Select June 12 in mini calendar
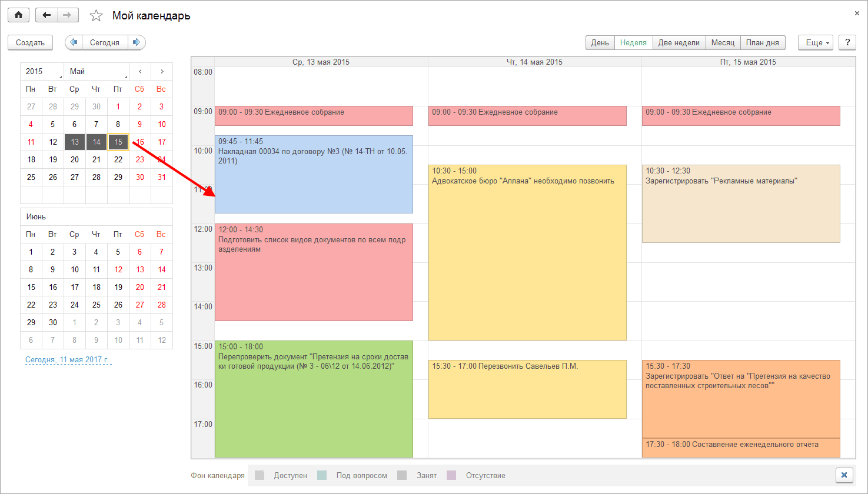 point(118,269)
